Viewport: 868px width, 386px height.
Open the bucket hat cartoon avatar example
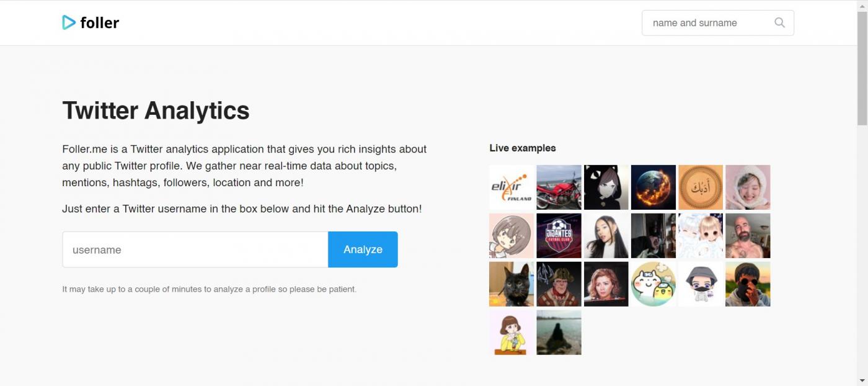point(701,284)
